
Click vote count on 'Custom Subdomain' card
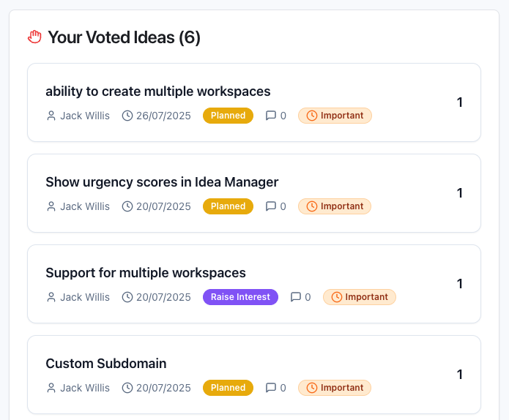coord(460,375)
